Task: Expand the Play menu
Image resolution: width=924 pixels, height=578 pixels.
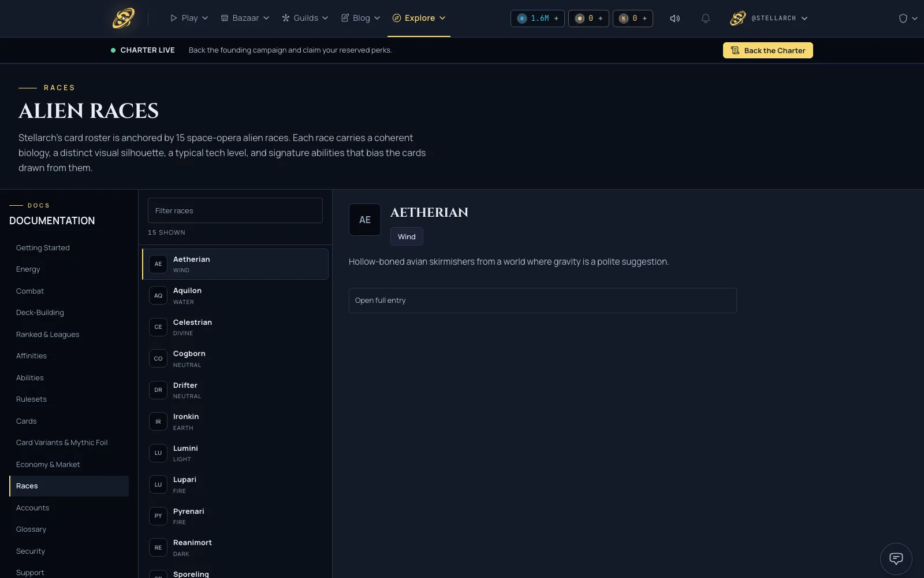Action: pyautogui.click(x=189, y=18)
